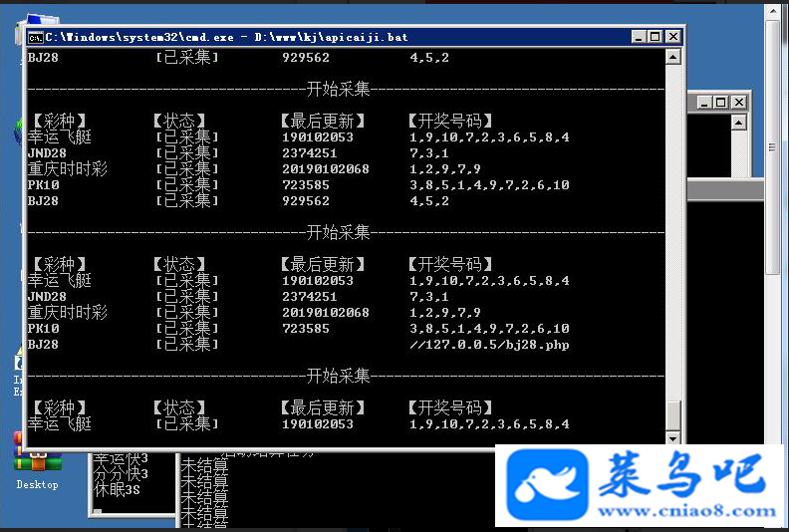789x532 pixels.
Task: Click the //127.0.0.5/bj28.php text line
Action: point(489,345)
